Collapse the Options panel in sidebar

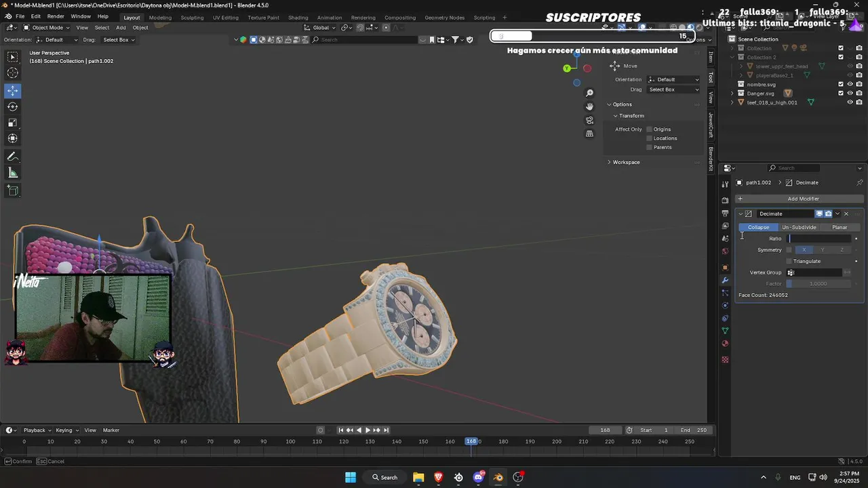pyautogui.click(x=609, y=104)
